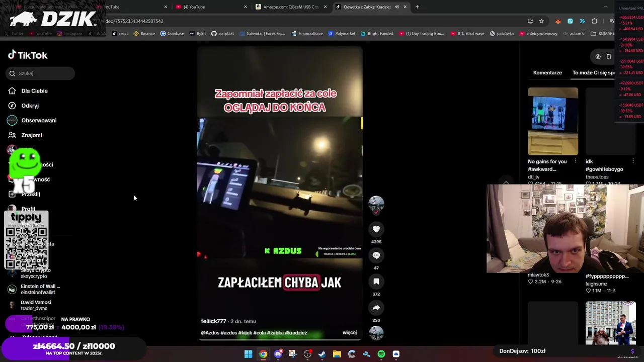Open the browser Extensions puzzle icon
Screen dimensions: 644x362
[595, 21]
